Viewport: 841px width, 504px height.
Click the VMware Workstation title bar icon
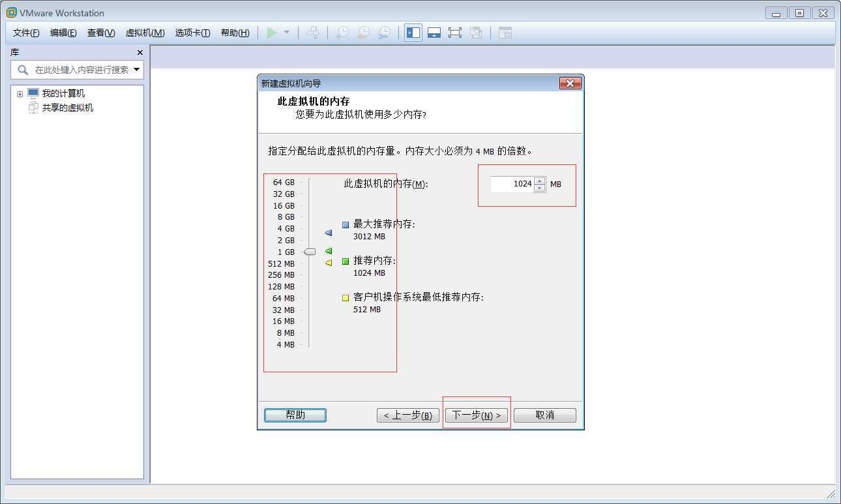[12, 12]
